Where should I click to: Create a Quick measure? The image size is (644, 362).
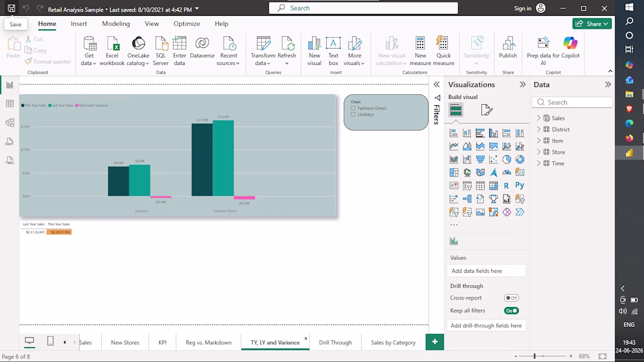coord(443,52)
